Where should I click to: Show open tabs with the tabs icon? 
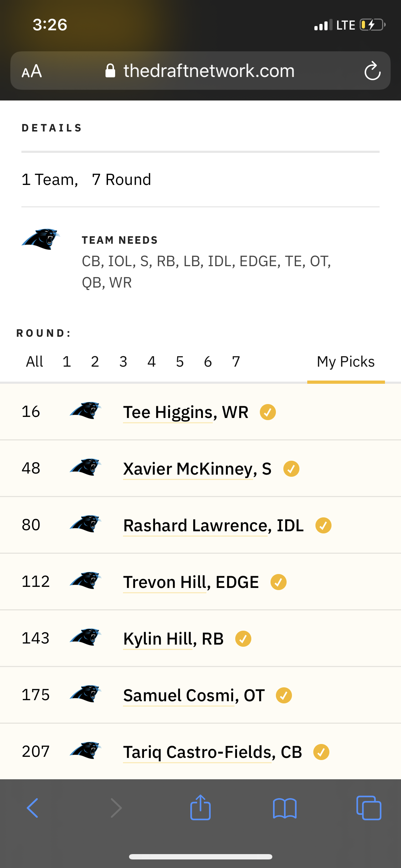coord(369,808)
